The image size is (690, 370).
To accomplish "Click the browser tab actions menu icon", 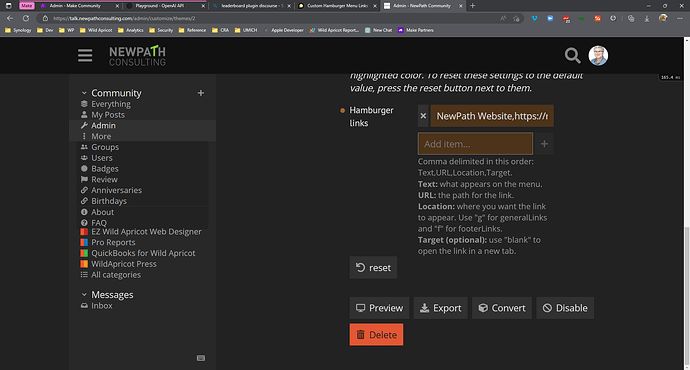I will (x=8, y=6).
